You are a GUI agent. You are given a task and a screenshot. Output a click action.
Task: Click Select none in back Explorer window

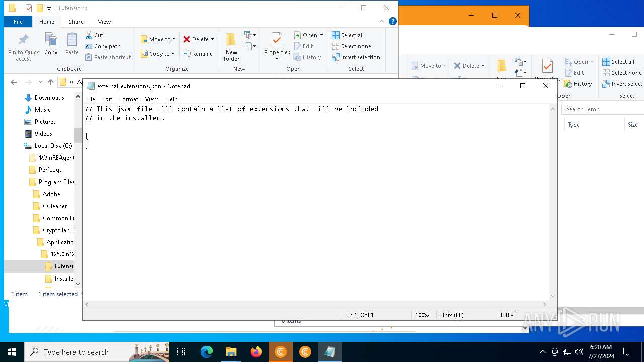tap(622, 73)
